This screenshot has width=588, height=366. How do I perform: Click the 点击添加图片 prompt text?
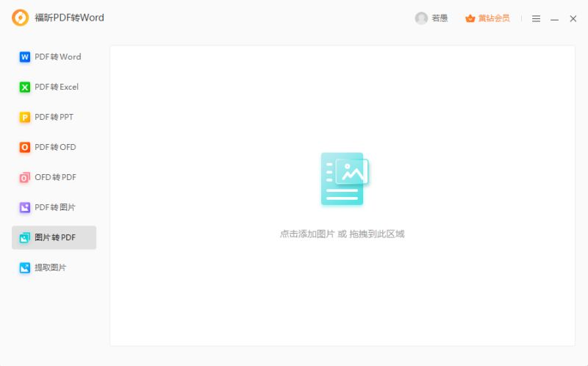(307, 234)
